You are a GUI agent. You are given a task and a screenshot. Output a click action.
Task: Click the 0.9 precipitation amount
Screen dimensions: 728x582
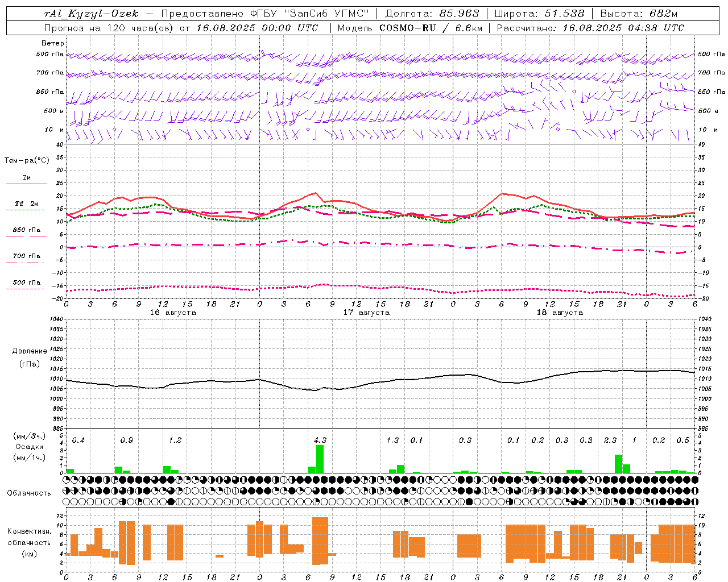point(127,440)
